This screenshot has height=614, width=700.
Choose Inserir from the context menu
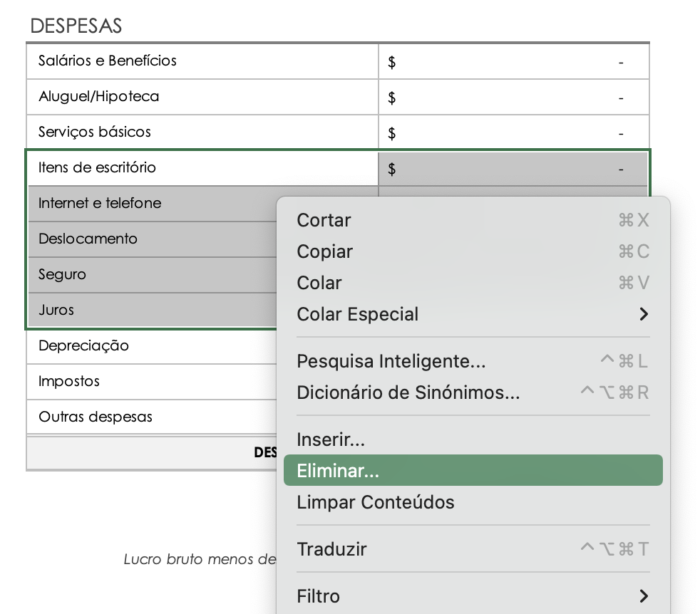pyautogui.click(x=331, y=439)
